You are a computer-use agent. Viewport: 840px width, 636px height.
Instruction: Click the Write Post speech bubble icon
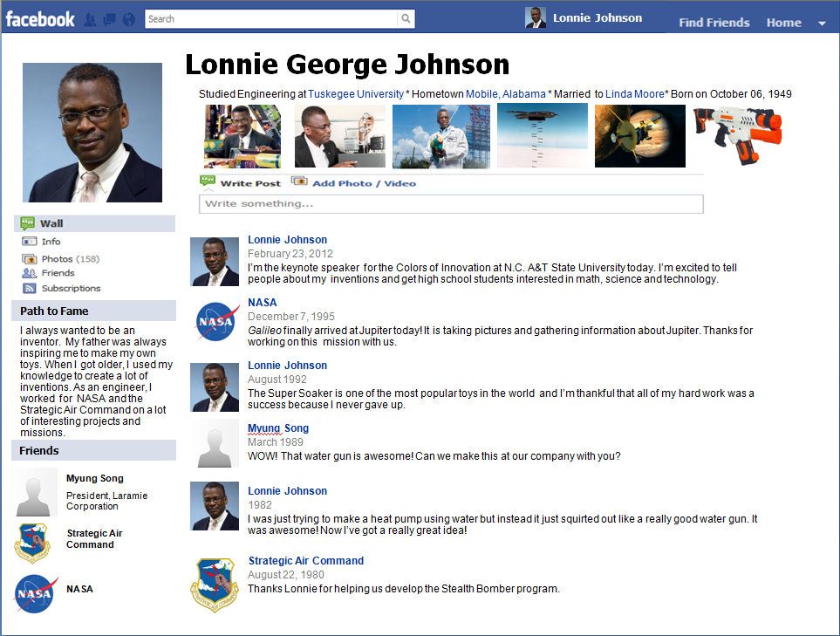click(208, 181)
